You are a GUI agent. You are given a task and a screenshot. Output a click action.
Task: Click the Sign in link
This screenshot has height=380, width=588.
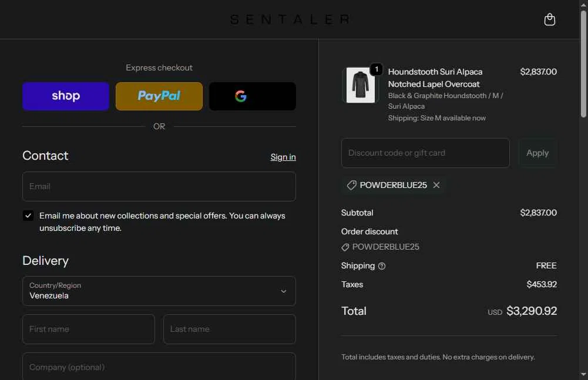283,157
